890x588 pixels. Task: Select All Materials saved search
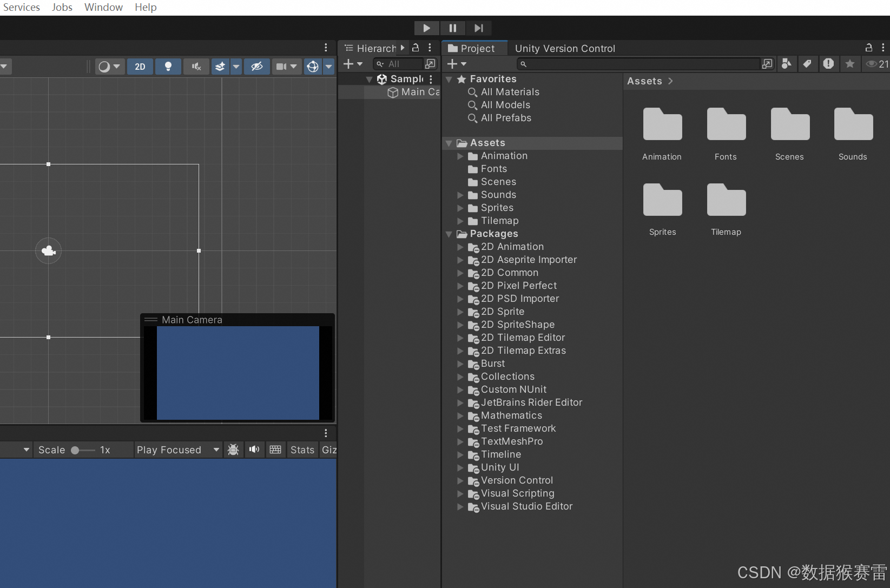[510, 92]
